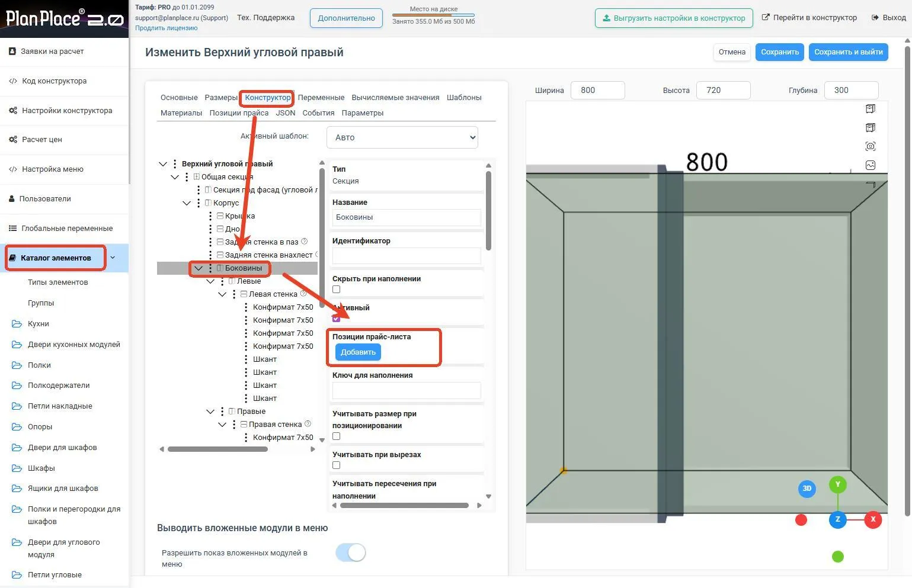
Task: Click the folder icon next to Опоры
Action: coord(17,427)
